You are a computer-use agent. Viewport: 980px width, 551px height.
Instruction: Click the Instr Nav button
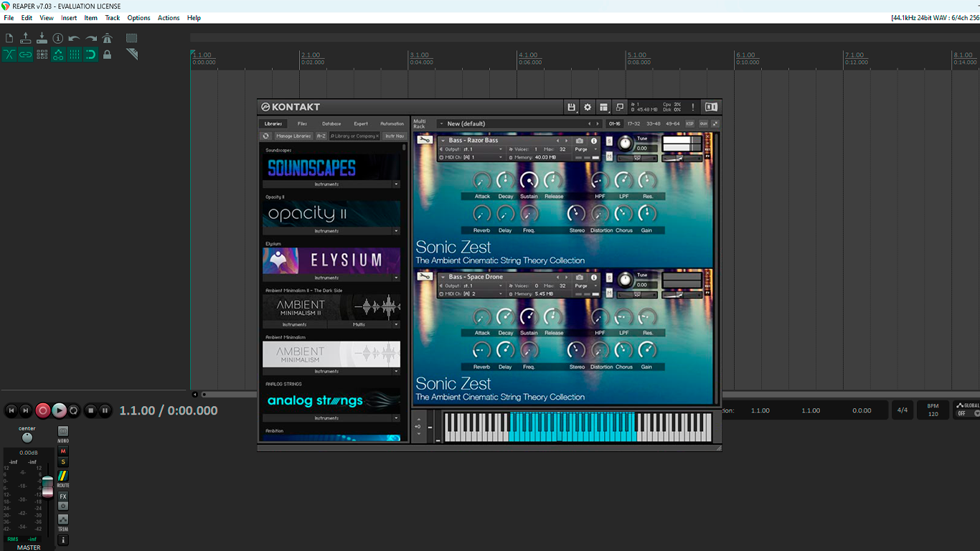click(395, 136)
